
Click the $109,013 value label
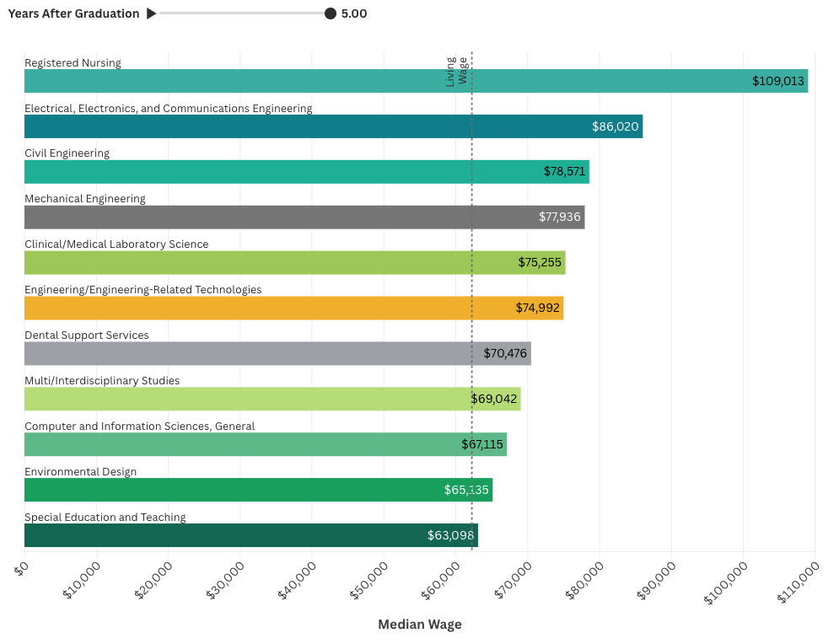[778, 81]
